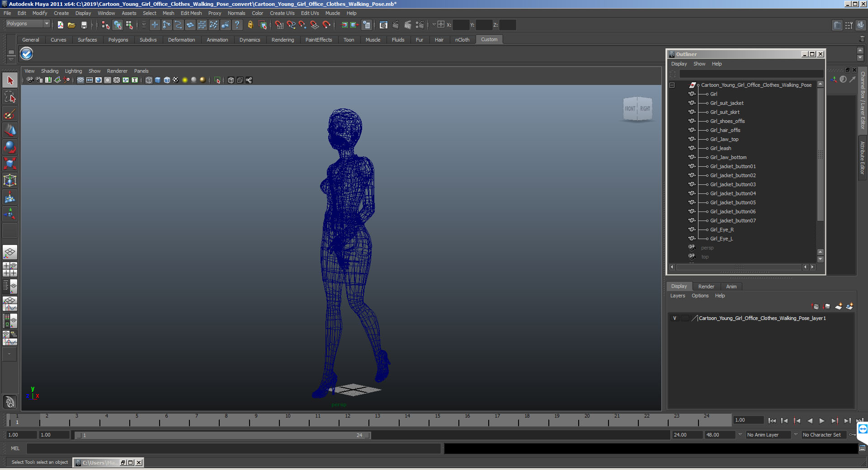Click the IPR render icon

coord(407,25)
